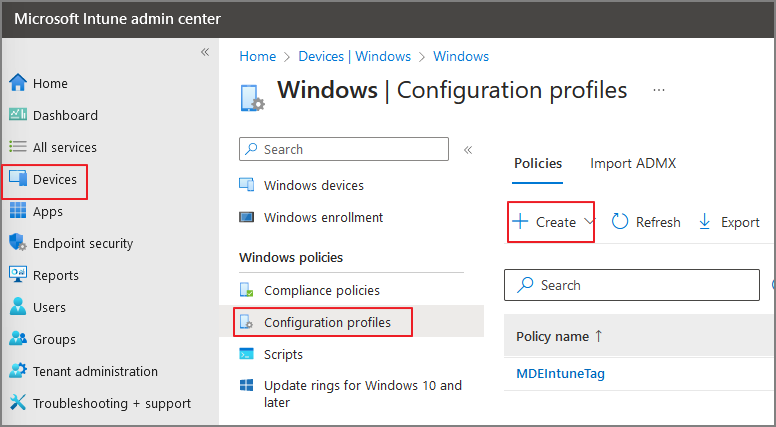Collapse the Windows blade menu pane

[x=468, y=149]
